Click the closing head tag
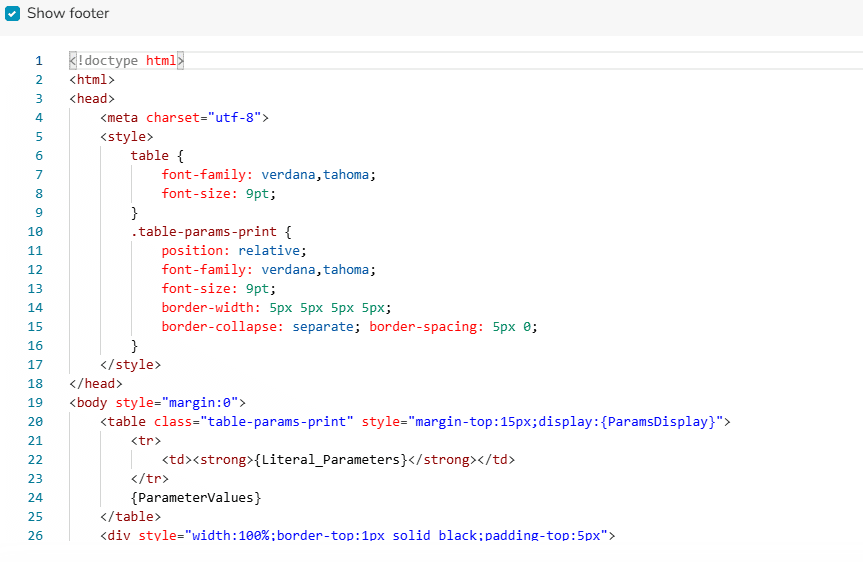This screenshot has height=562, width=863. point(96,384)
